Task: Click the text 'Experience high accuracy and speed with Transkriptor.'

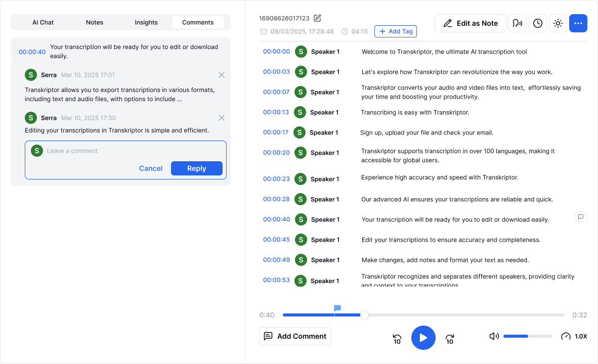Action: (440, 177)
